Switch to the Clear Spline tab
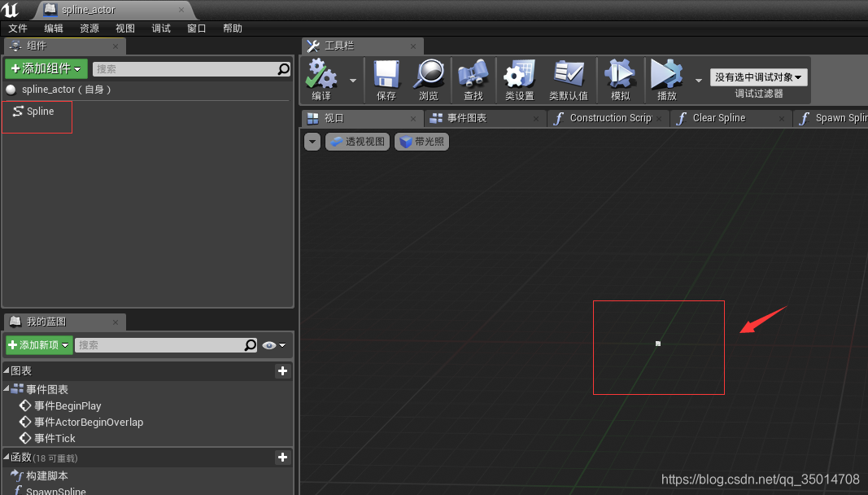868x495 pixels. point(731,118)
